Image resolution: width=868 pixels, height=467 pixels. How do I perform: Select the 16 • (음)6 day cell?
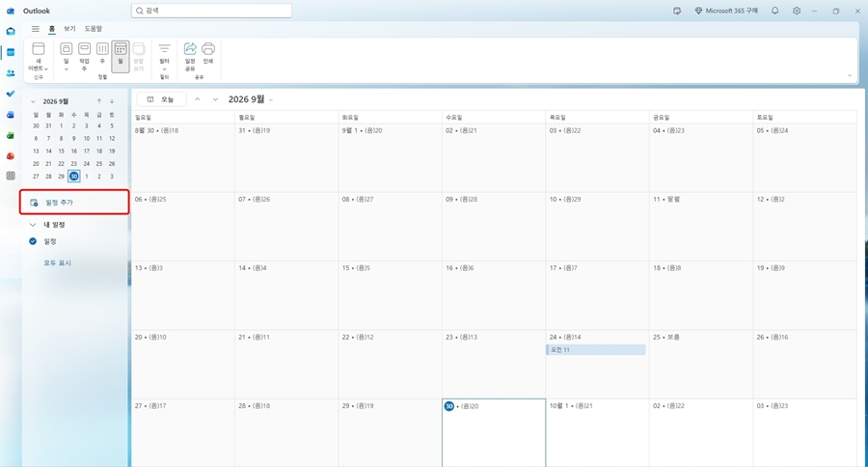(494, 295)
